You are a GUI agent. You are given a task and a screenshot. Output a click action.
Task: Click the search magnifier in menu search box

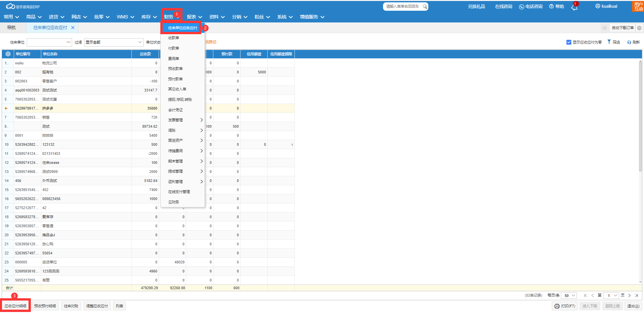pyautogui.click(x=425, y=6)
